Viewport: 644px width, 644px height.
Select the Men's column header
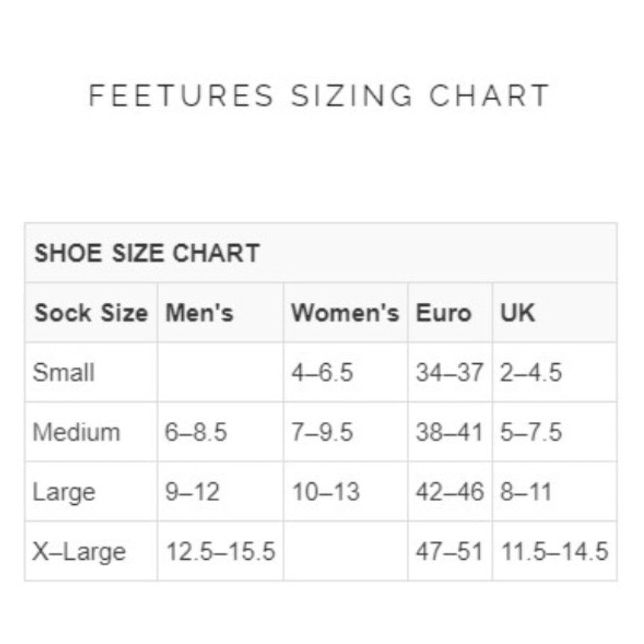coord(200,313)
